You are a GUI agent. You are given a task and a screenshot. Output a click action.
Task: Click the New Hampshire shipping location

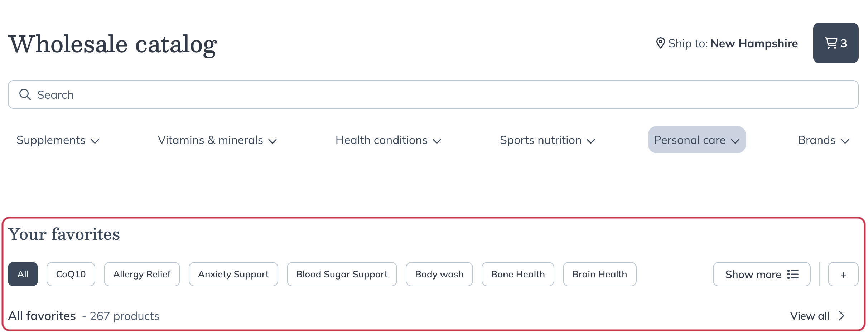tap(754, 43)
